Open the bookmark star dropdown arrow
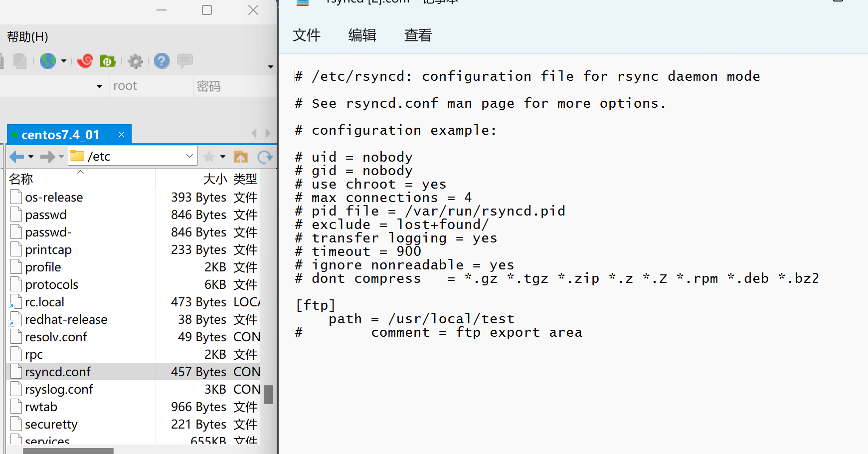The height and width of the screenshot is (454, 868). tap(223, 157)
